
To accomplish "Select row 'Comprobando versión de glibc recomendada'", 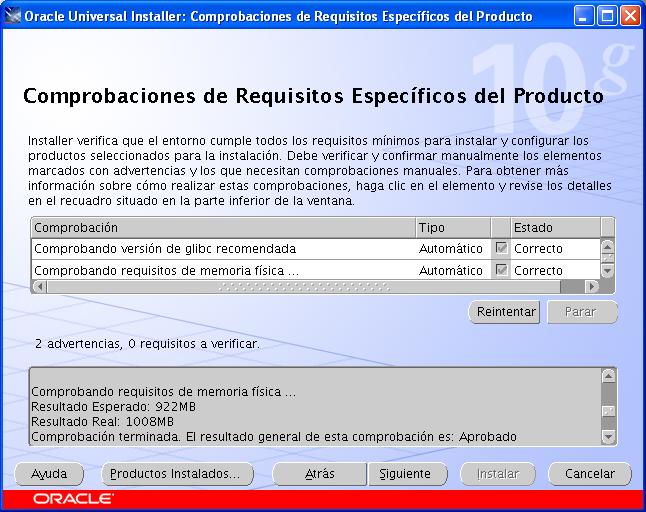I will point(316,249).
